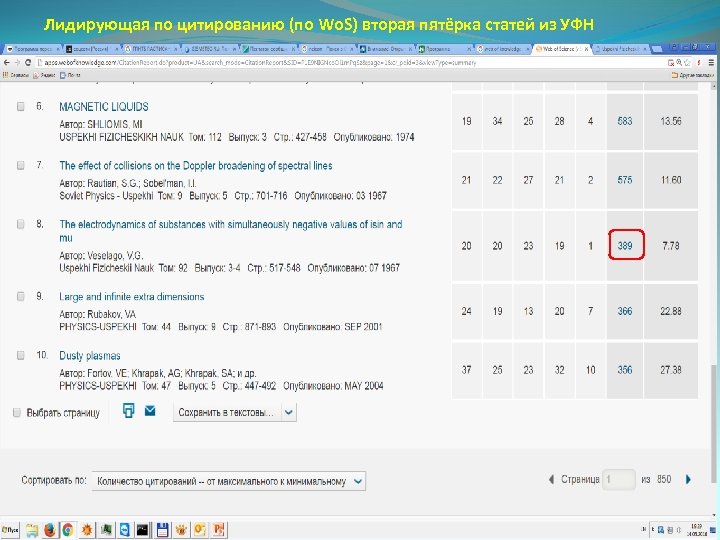The height and width of the screenshot is (540, 720).
Task: Open the floppy disk app in taskbar
Action: 162,530
